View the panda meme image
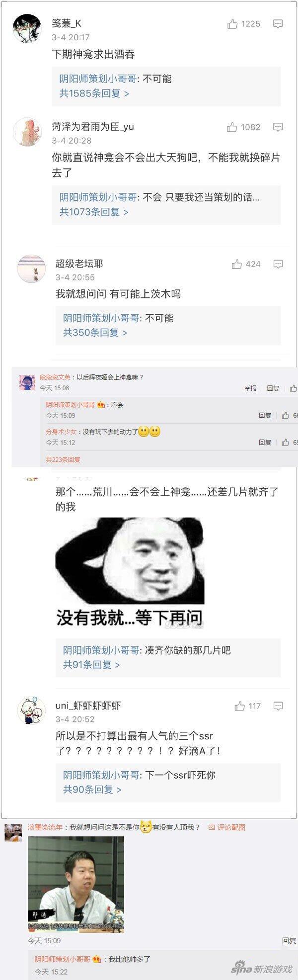 point(130,572)
